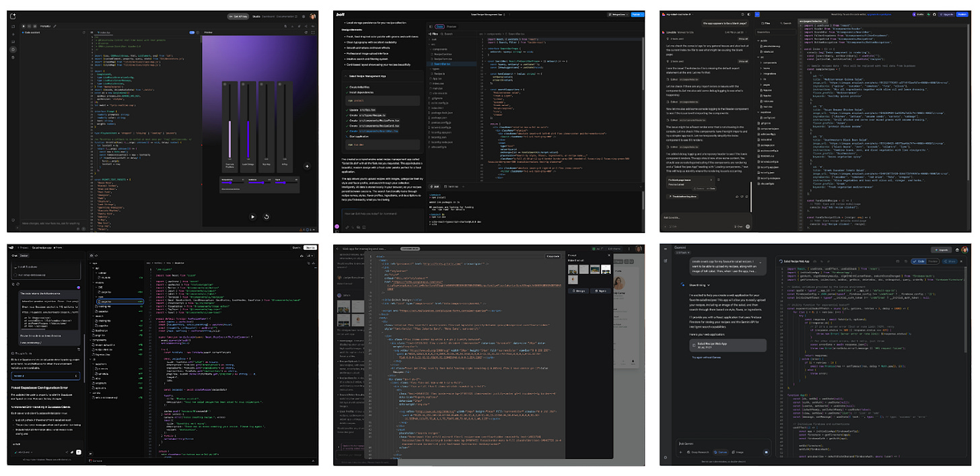Click the Publish button in Lovable
This screenshot has height=476, width=980.
pyautogui.click(x=963, y=15)
